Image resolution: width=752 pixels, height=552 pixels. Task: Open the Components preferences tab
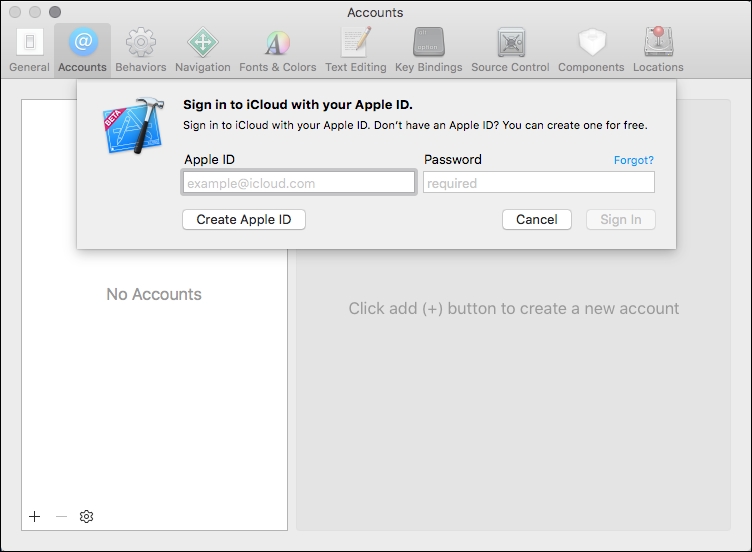(x=591, y=50)
